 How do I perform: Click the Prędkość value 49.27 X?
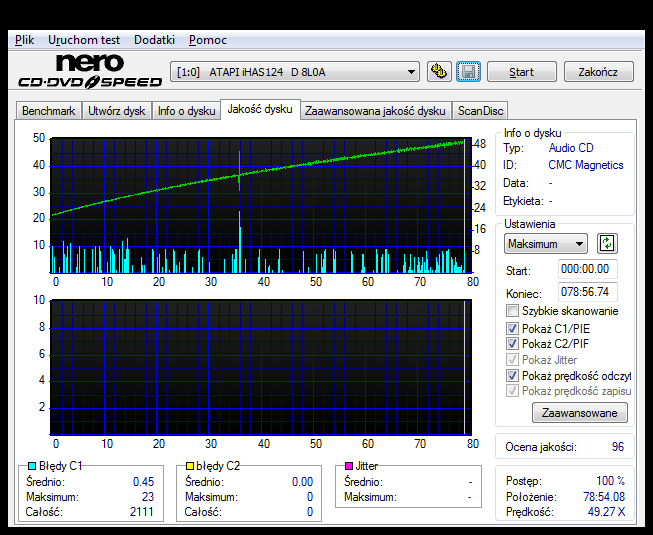point(606,512)
